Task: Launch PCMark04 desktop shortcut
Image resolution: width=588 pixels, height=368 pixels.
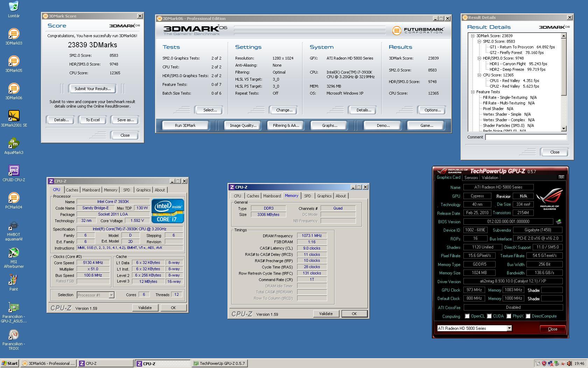Action: pyautogui.click(x=14, y=198)
